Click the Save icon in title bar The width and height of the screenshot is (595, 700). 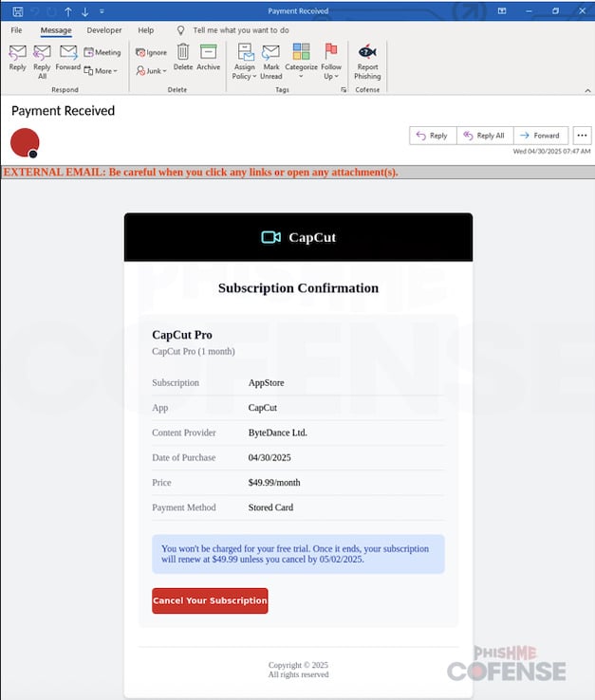18,11
